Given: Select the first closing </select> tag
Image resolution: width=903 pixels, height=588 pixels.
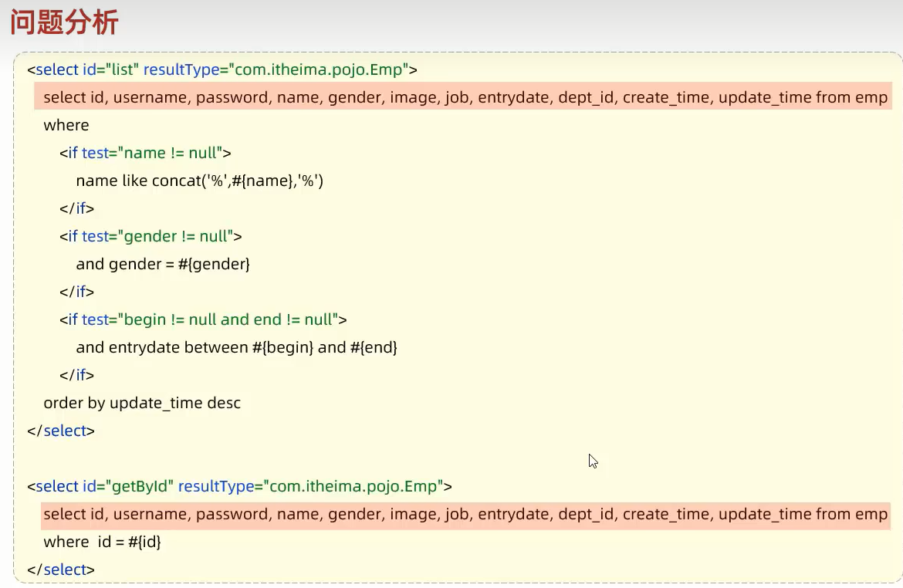Looking at the screenshot, I should 60,430.
